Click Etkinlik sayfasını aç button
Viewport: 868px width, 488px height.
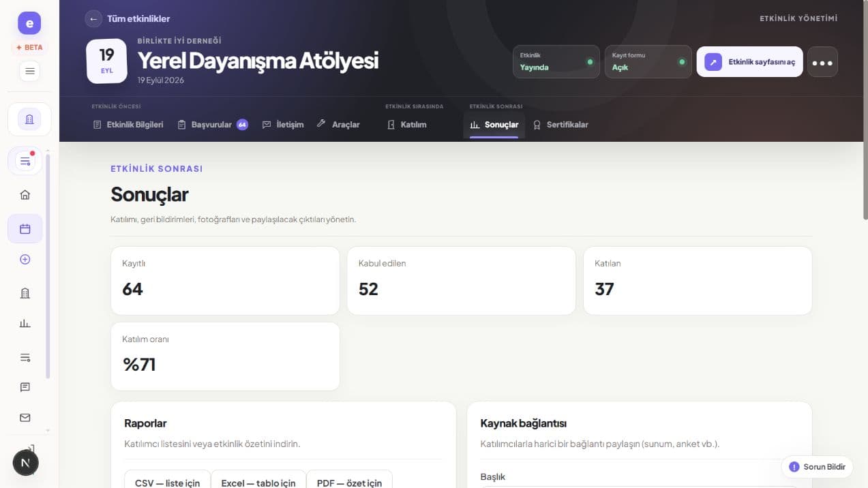coord(750,62)
